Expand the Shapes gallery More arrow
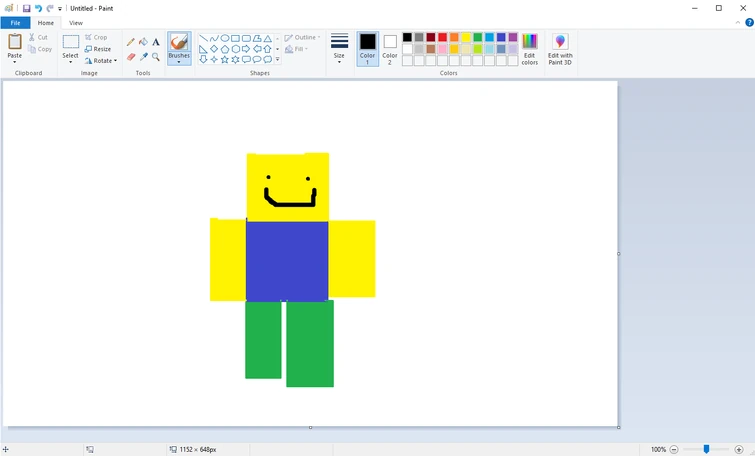This screenshot has height=456, width=755. pos(277,59)
